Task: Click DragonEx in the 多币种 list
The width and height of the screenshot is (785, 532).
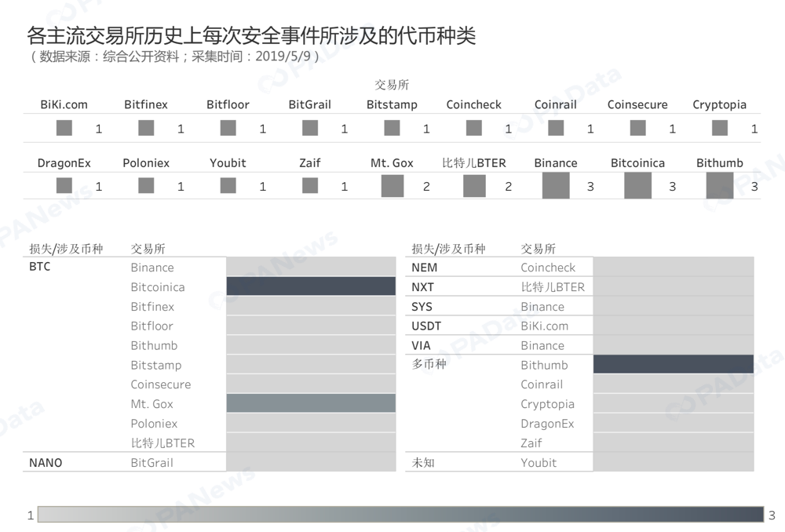Action: (547, 424)
